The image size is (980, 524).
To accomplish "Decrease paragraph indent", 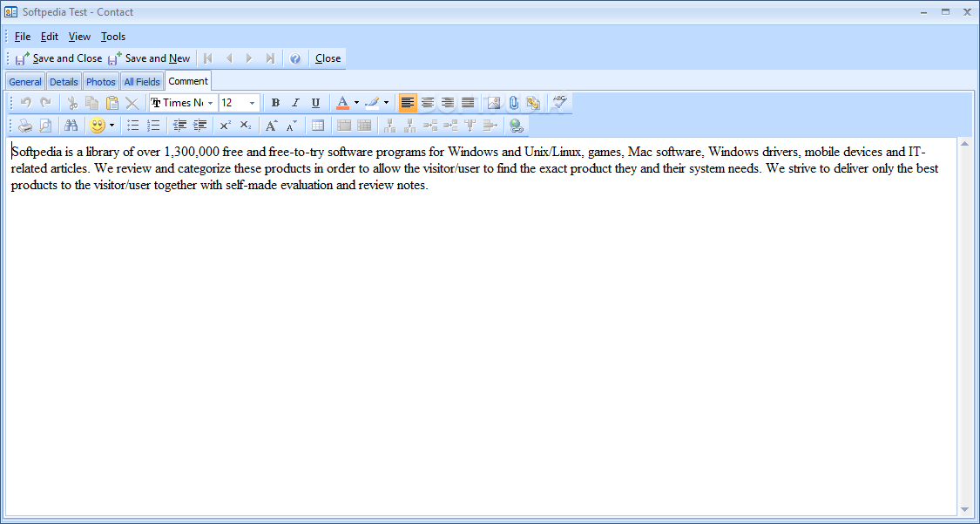I will tap(180, 126).
